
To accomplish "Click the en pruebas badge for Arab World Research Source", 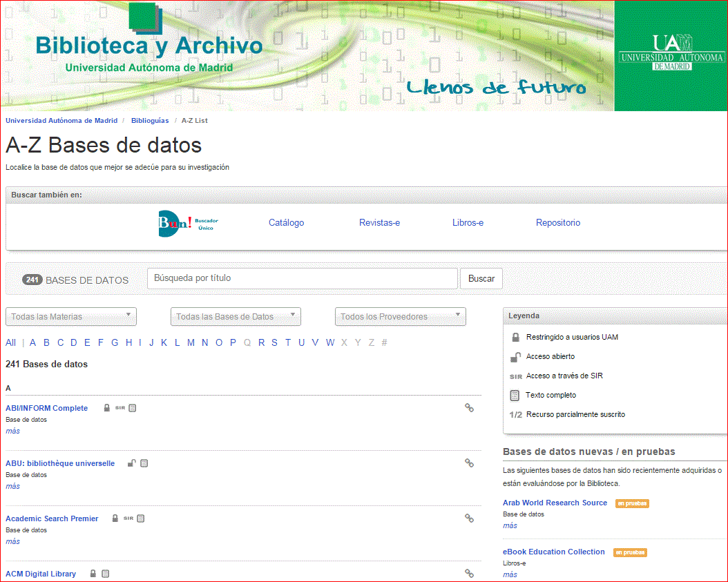I will (633, 503).
